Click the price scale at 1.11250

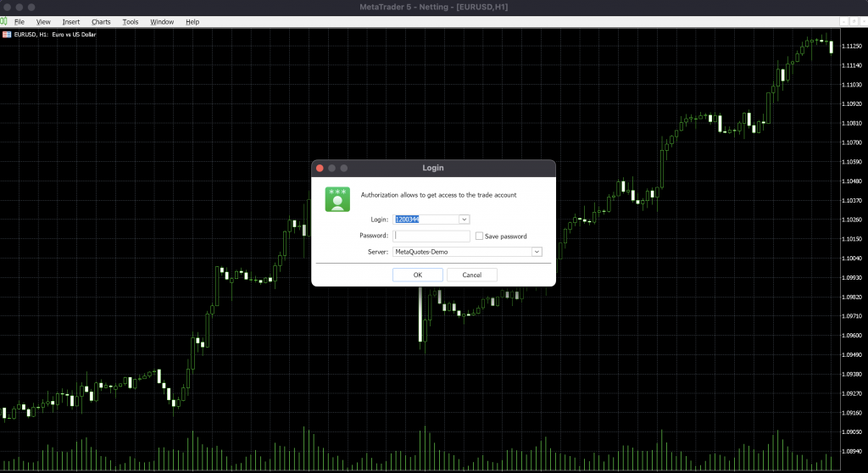point(851,47)
